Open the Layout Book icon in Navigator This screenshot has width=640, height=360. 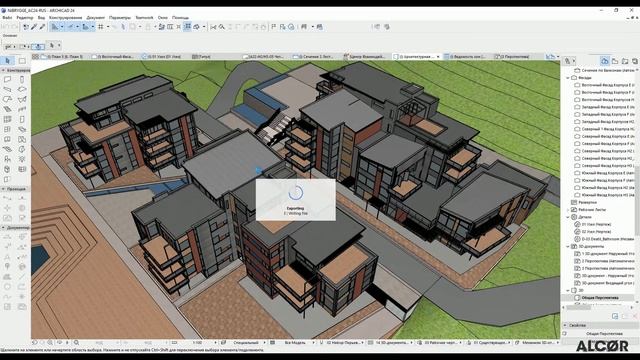point(625,61)
